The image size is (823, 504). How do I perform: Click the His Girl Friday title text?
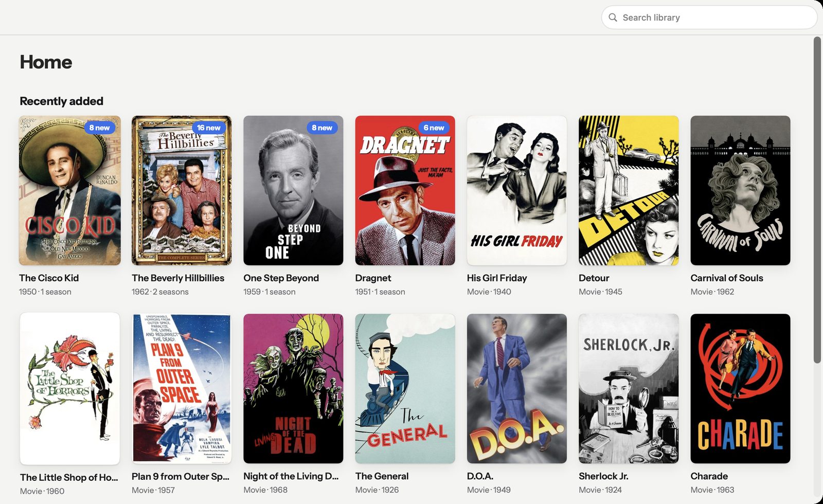click(x=497, y=278)
